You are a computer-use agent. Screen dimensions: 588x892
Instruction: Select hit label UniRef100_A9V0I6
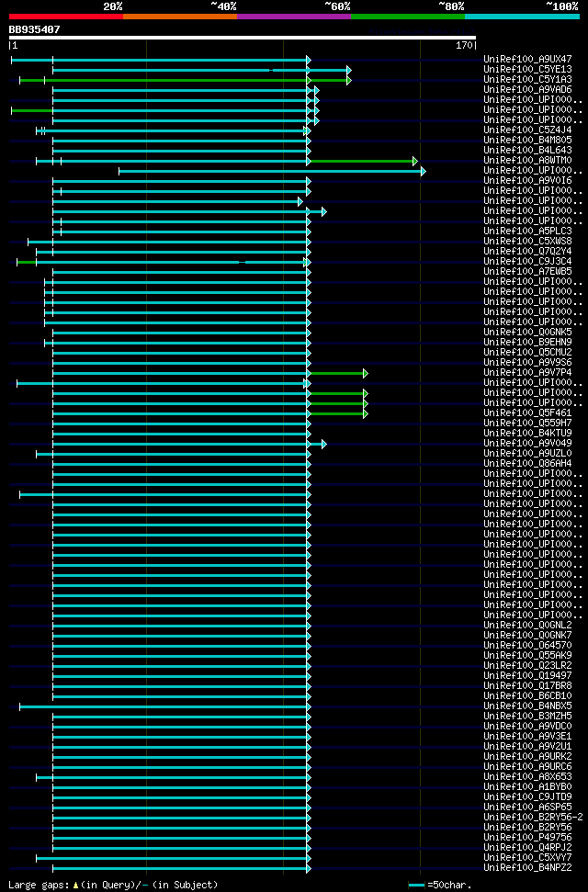click(527, 180)
